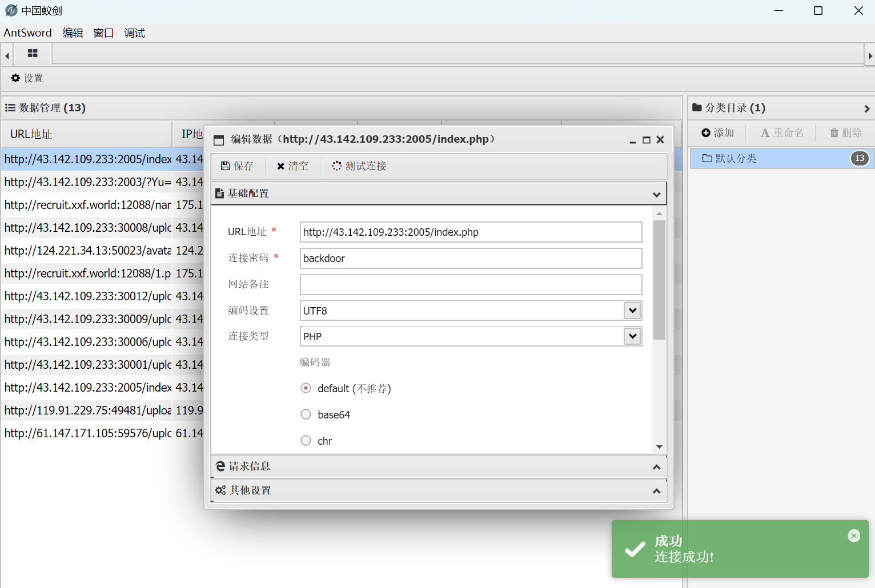Click the dialog form scrollbar thumb
Viewport: 875px width, 588px height.
pos(659,280)
